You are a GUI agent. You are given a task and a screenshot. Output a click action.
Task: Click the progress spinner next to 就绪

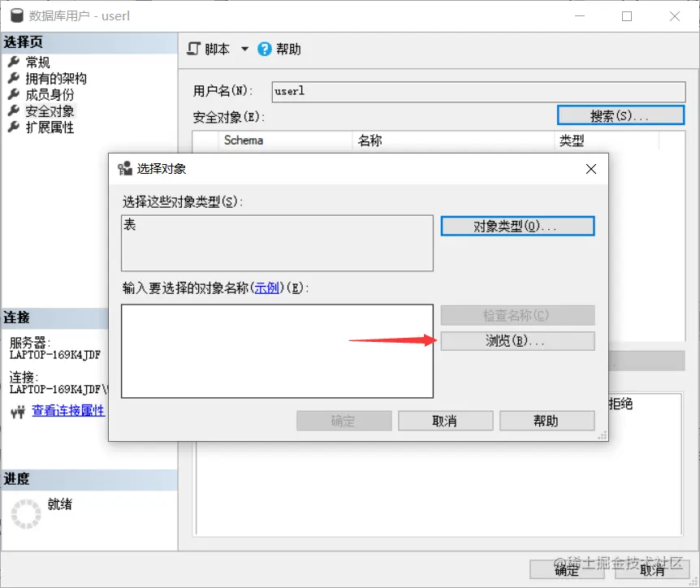[x=25, y=514]
